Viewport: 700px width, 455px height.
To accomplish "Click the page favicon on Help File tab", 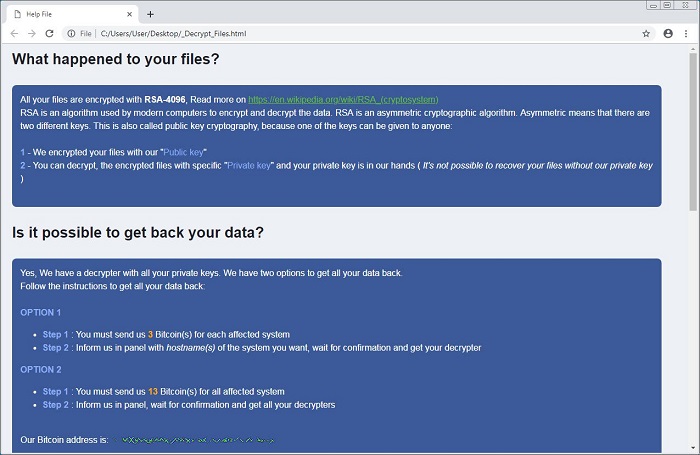I will click(x=14, y=14).
